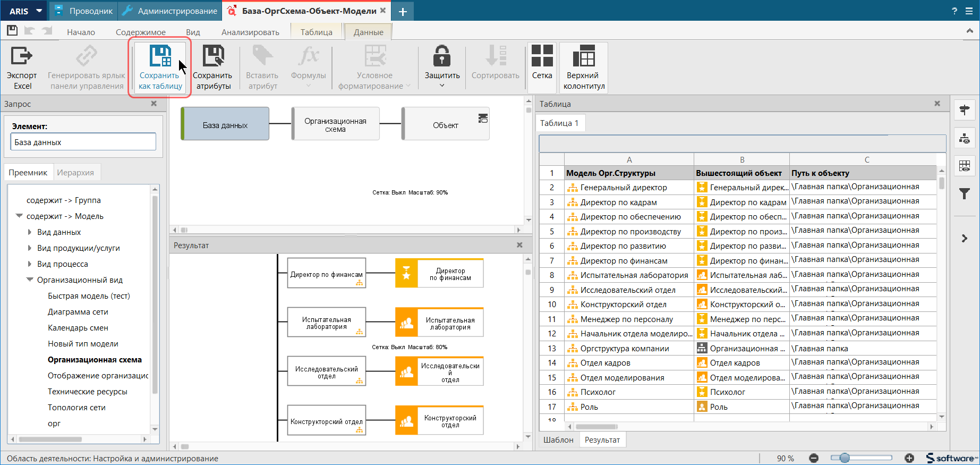Open the ARIS dropdown menu
The height and width of the screenshot is (465, 980).
pos(25,11)
